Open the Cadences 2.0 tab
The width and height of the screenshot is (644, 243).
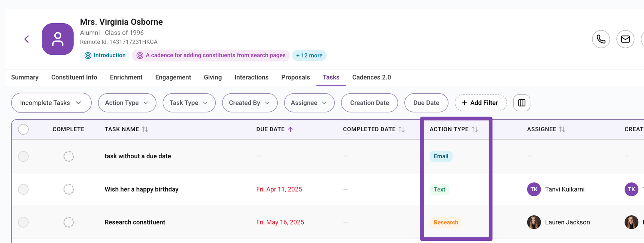coord(371,77)
